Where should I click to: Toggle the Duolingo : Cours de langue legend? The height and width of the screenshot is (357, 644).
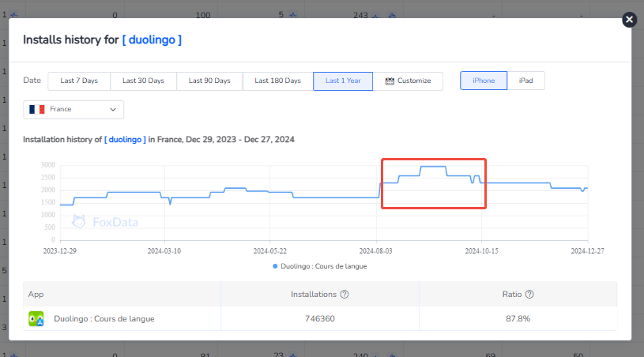(319, 266)
